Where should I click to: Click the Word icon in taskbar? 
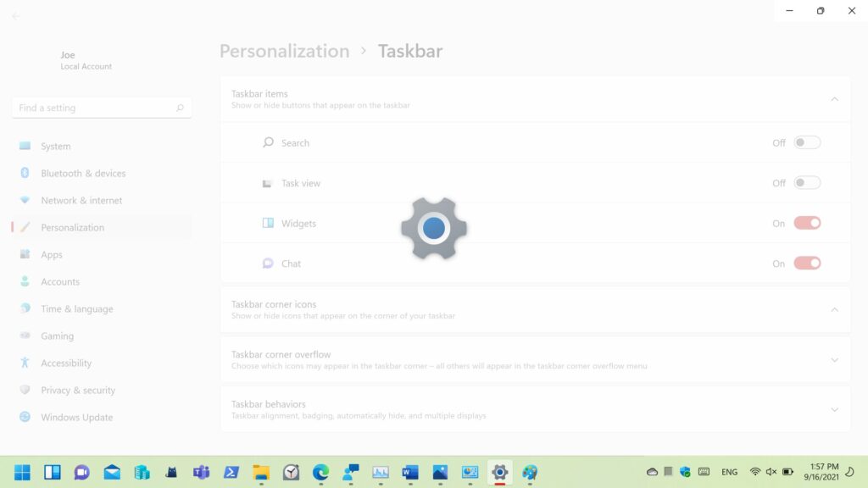coord(410,472)
